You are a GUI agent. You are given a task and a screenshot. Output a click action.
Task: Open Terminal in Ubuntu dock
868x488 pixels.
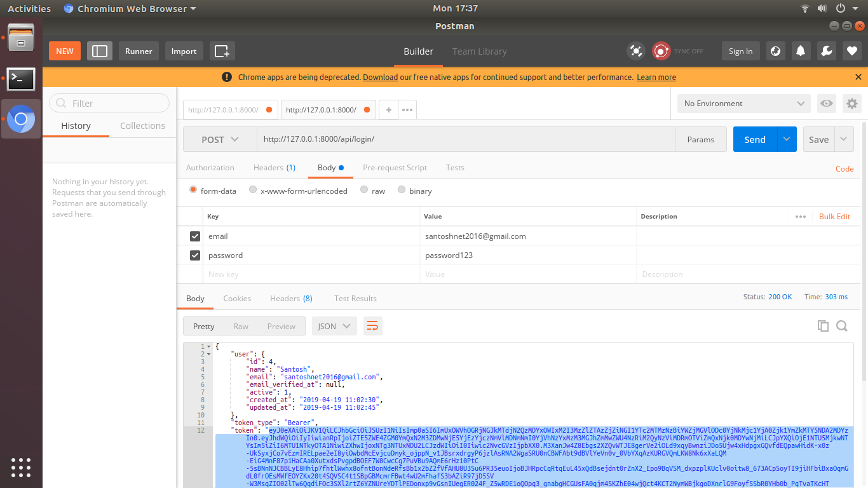tap(21, 79)
